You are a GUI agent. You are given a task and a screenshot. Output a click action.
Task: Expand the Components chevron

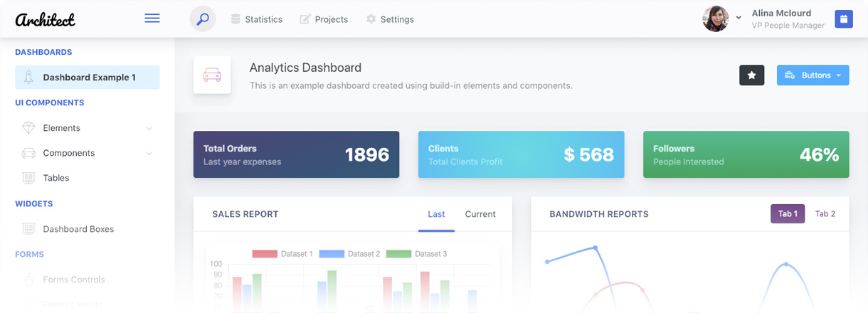tap(149, 154)
